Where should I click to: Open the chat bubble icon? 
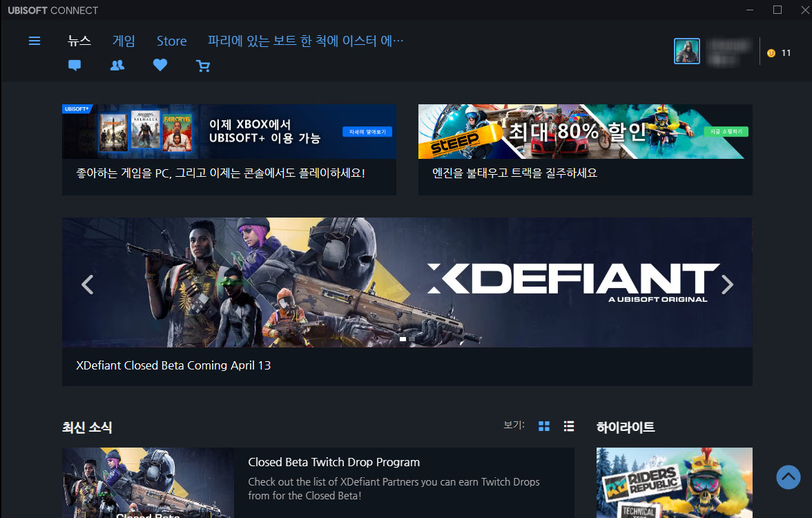pyautogui.click(x=75, y=65)
